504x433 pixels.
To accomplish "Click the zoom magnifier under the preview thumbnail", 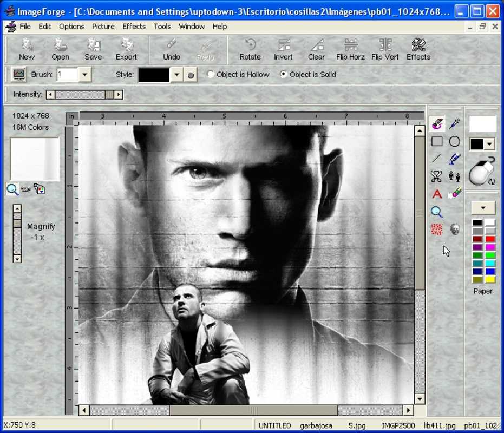I will point(12,189).
